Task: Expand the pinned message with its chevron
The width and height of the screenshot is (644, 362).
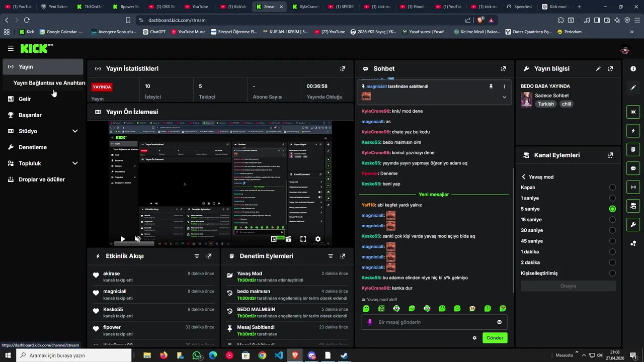Action: pyautogui.click(x=504, y=97)
